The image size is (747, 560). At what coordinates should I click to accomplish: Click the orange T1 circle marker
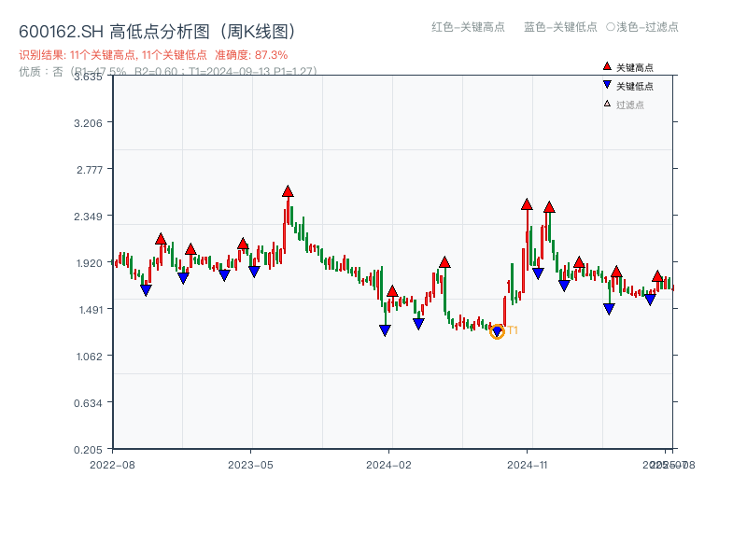click(498, 330)
